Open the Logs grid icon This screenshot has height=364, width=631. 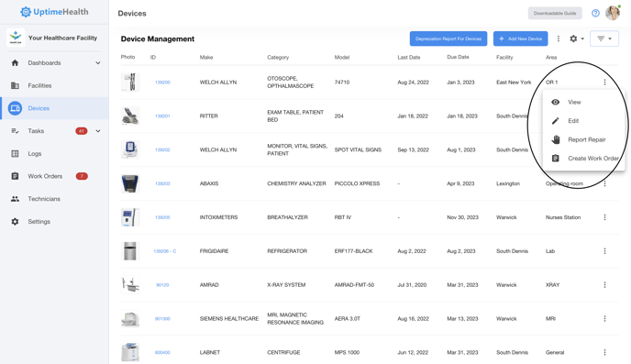coord(15,154)
